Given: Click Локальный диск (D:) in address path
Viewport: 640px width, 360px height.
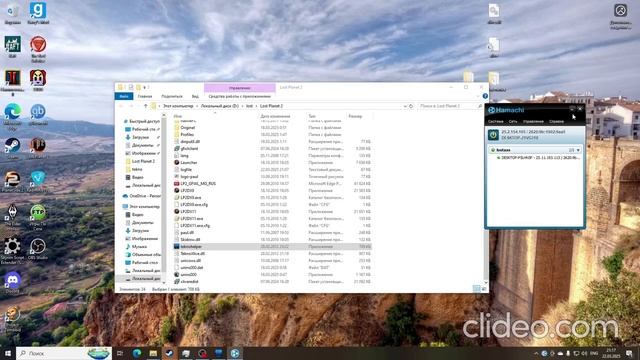Looking at the screenshot, I should pos(220,106).
